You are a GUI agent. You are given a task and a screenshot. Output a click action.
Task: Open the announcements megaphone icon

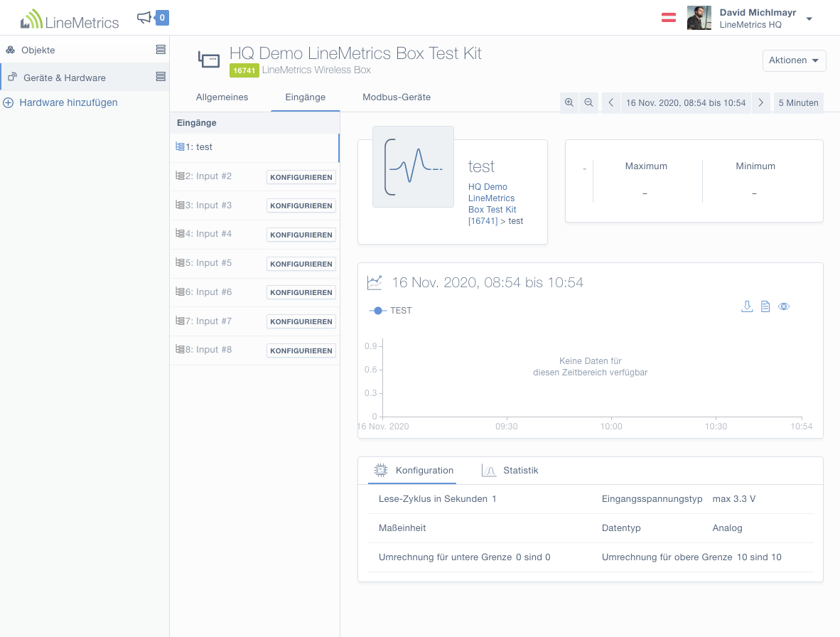tap(144, 18)
